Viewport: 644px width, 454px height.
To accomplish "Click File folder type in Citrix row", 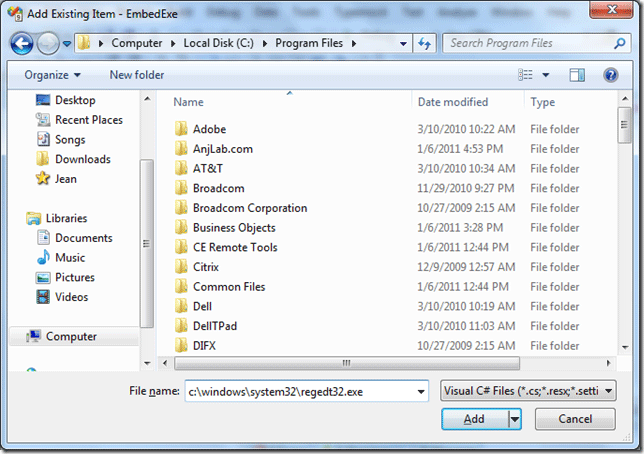I will point(554,267).
